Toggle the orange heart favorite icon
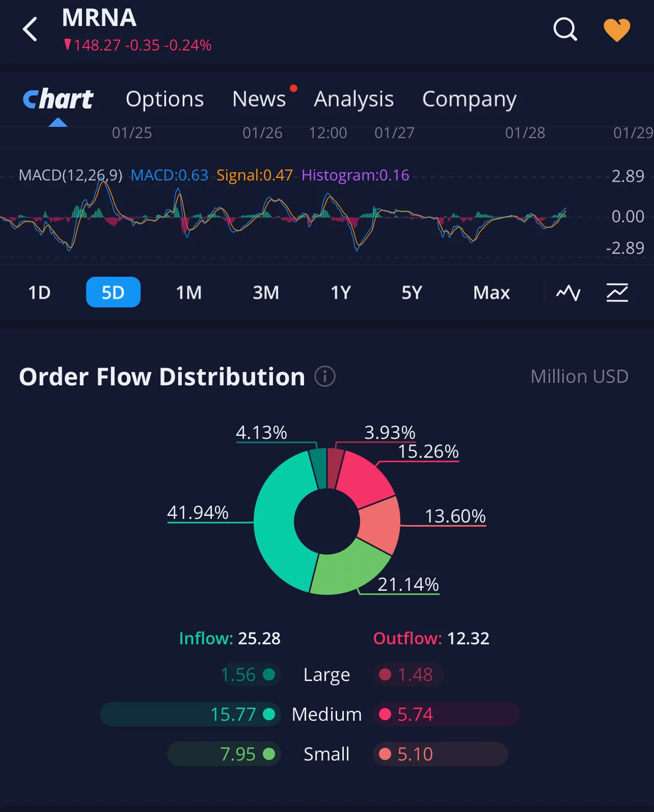Image resolution: width=654 pixels, height=812 pixels. 617,30
